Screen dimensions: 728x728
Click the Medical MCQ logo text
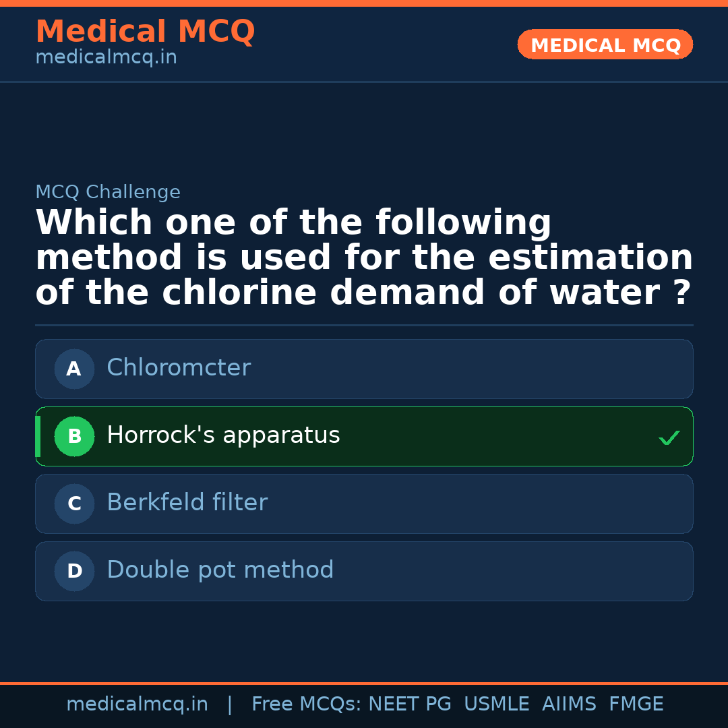click(x=145, y=32)
